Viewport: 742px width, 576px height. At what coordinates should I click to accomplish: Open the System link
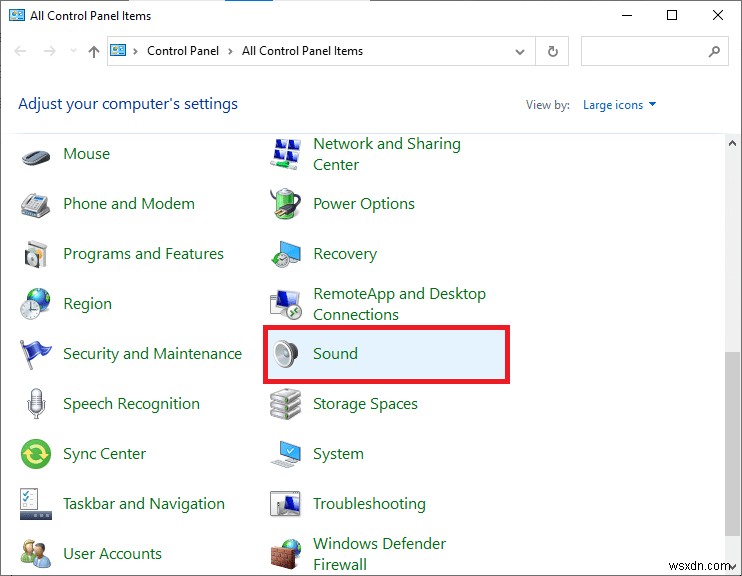pos(338,454)
